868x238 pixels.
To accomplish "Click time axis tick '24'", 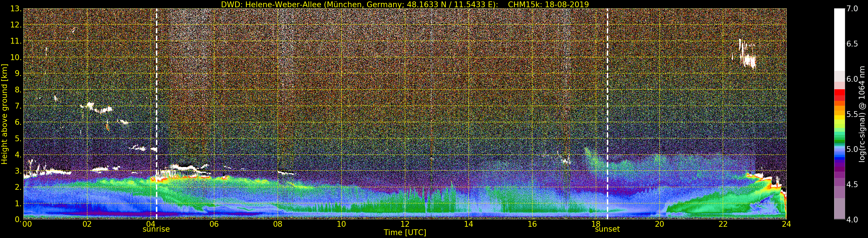I will 786,224.
